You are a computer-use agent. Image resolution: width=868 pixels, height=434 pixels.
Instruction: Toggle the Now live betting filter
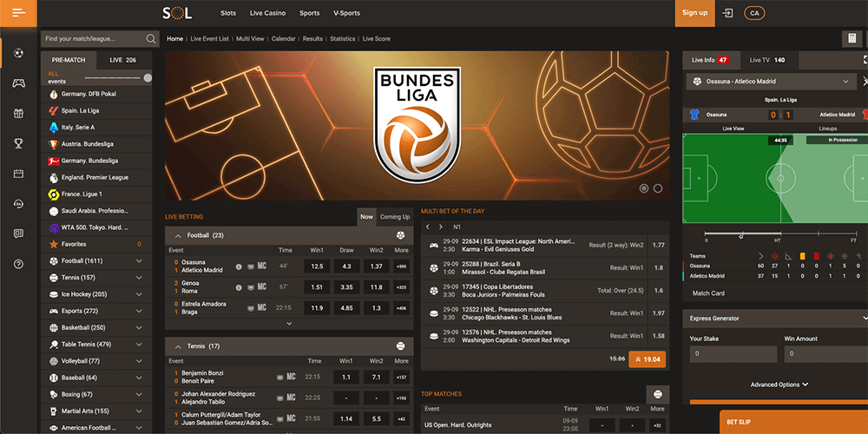(x=366, y=217)
